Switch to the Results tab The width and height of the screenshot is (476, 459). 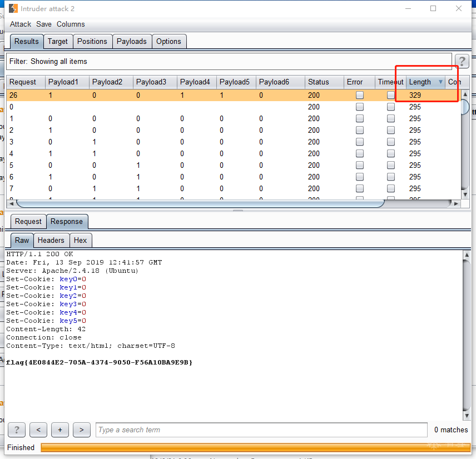click(x=26, y=41)
